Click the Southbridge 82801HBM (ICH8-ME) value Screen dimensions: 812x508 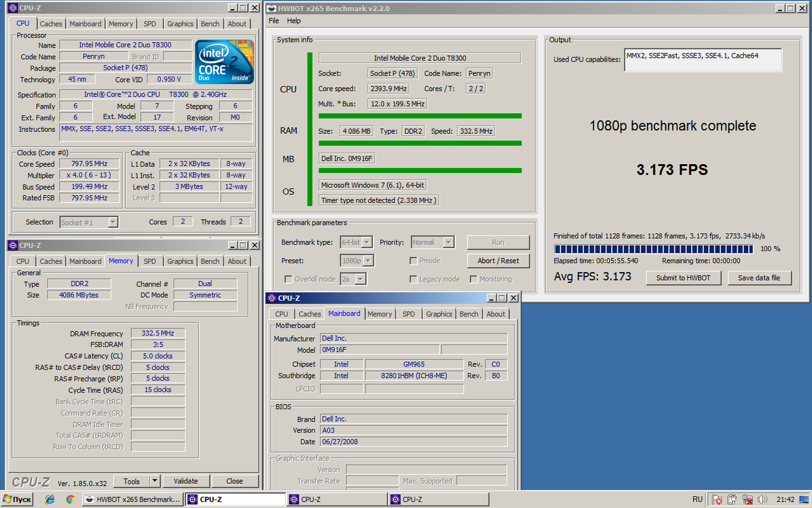tap(414, 375)
